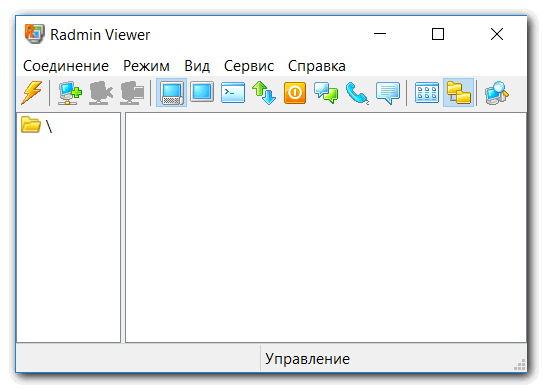543x389 pixels.
Task: Toggle the folder tree panel icon
Action: pos(459,92)
